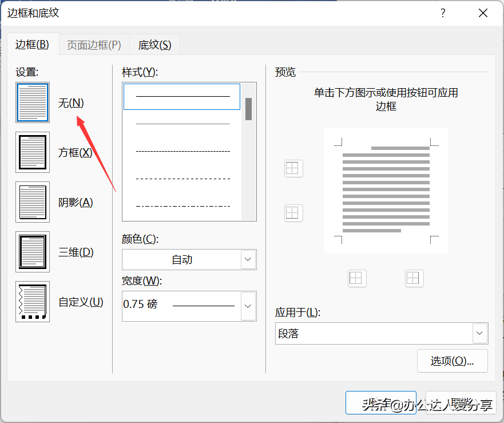Click the right border button below preview
The height and width of the screenshot is (423, 504).
point(414,278)
